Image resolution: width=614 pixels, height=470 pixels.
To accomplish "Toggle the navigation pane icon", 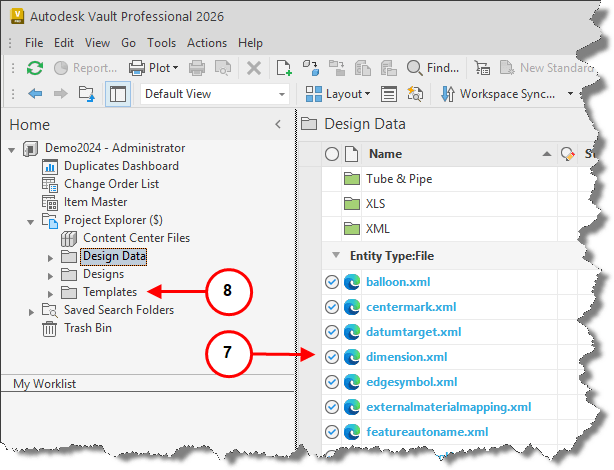I will coord(118,94).
